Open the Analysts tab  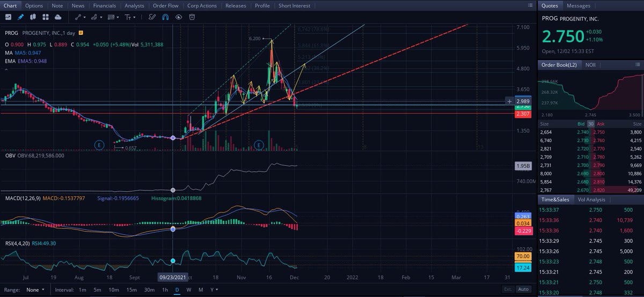click(x=134, y=5)
